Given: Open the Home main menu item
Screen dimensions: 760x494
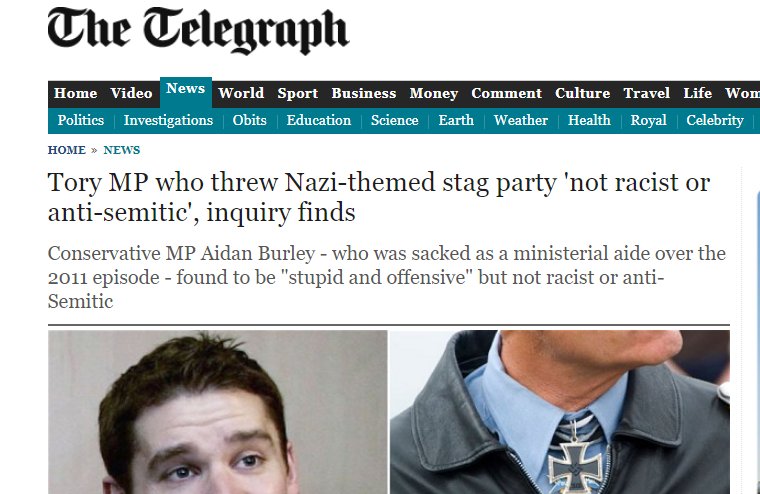Looking at the screenshot, I should (x=76, y=93).
